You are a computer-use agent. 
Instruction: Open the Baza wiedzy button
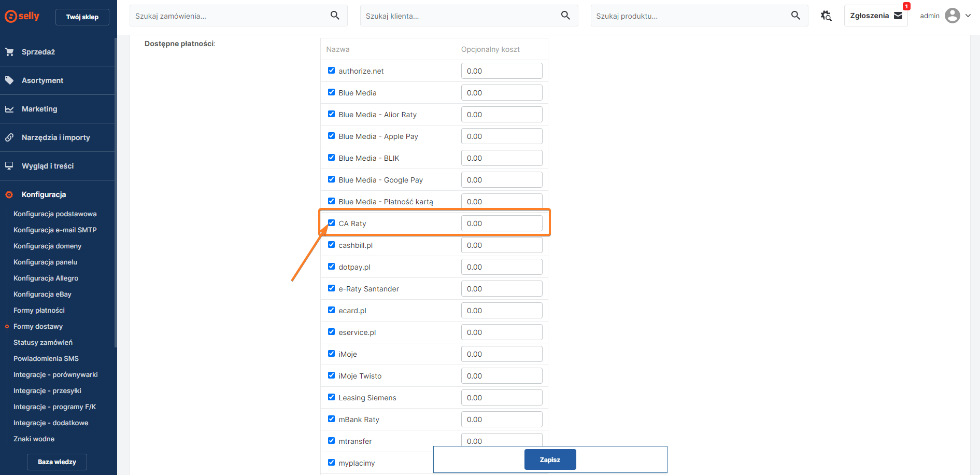tap(57, 462)
